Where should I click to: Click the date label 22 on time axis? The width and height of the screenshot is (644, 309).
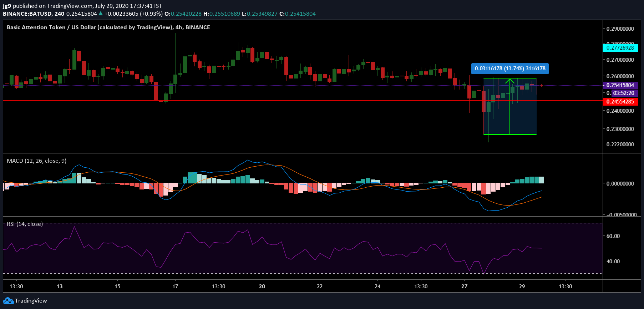(x=320, y=287)
